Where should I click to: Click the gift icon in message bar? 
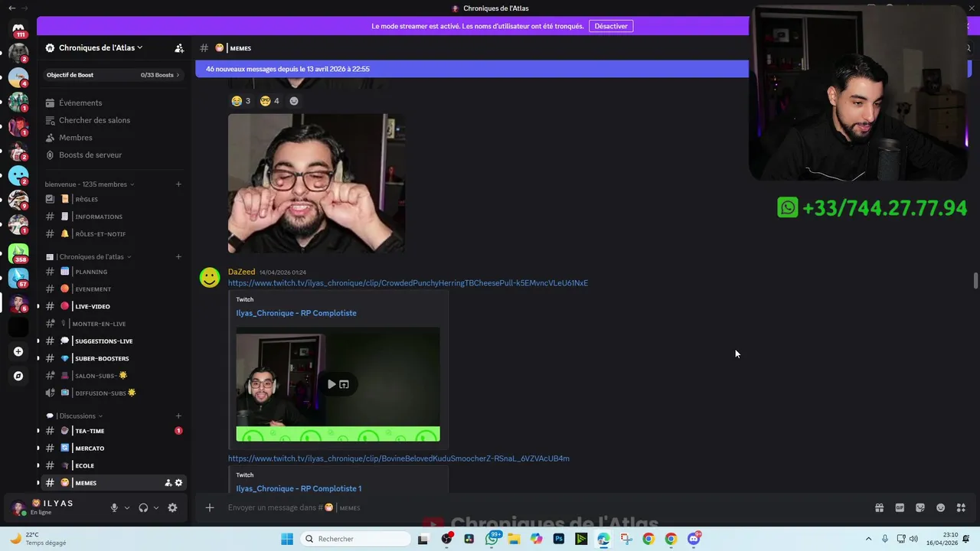(879, 507)
